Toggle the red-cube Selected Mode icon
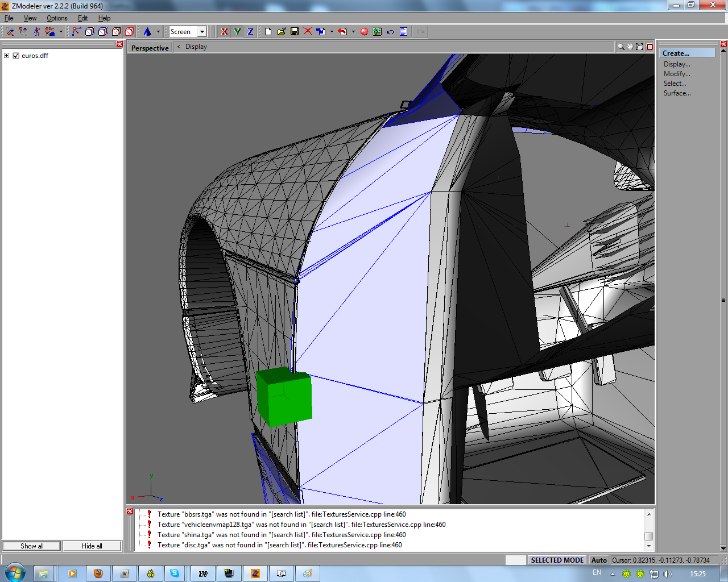Screen dimensions: 728x582 (x=129, y=32)
